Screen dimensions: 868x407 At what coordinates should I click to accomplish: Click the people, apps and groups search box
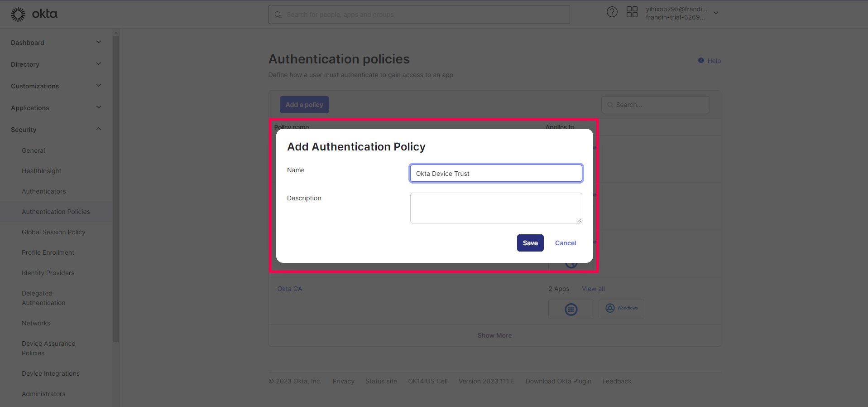419,15
